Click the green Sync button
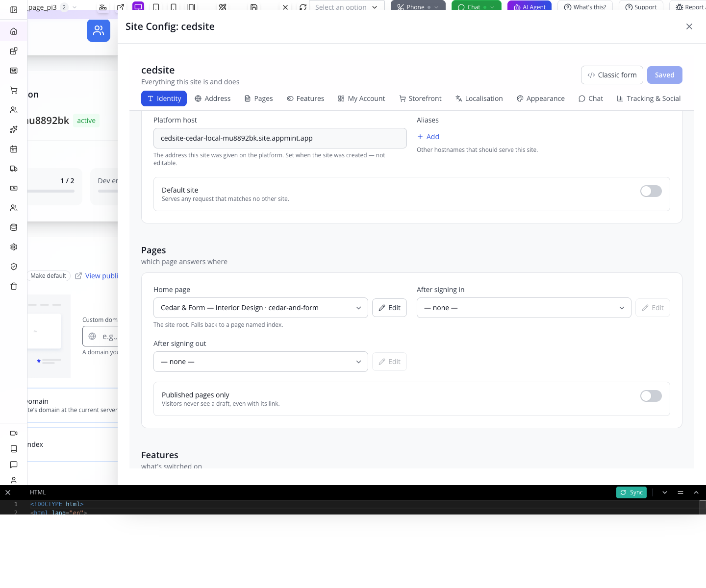Screen dimensions: 706x588 point(631,492)
